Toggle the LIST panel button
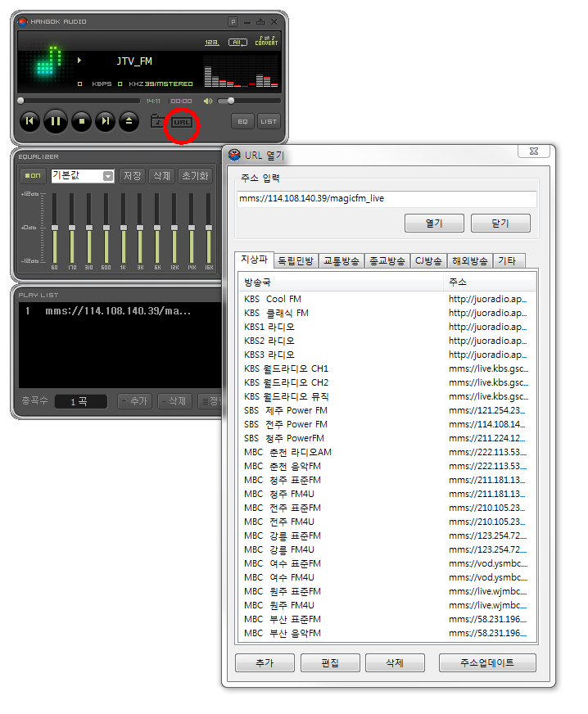The height and width of the screenshot is (714, 588). click(x=269, y=121)
